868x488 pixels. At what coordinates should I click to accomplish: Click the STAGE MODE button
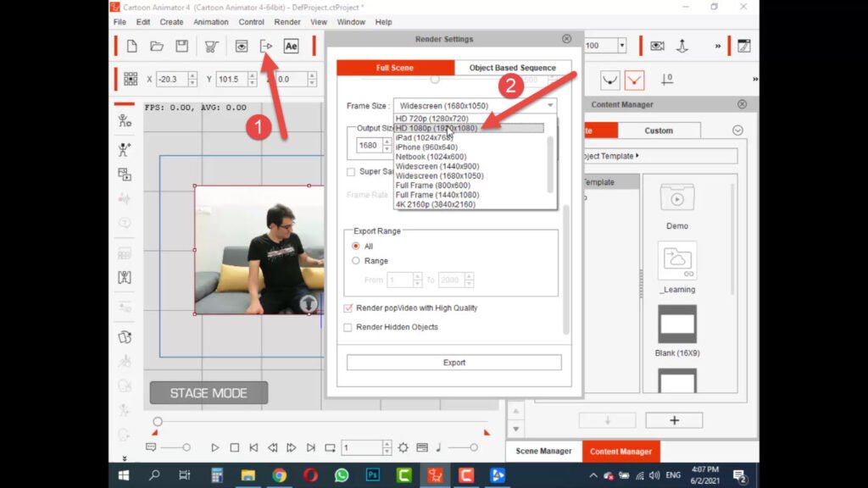tap(209, 393)
